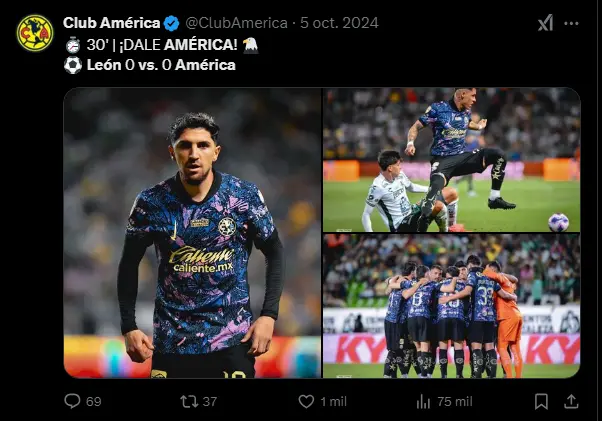
Task: Click the reply speech bubble icon
Action: tap(72, 401)
